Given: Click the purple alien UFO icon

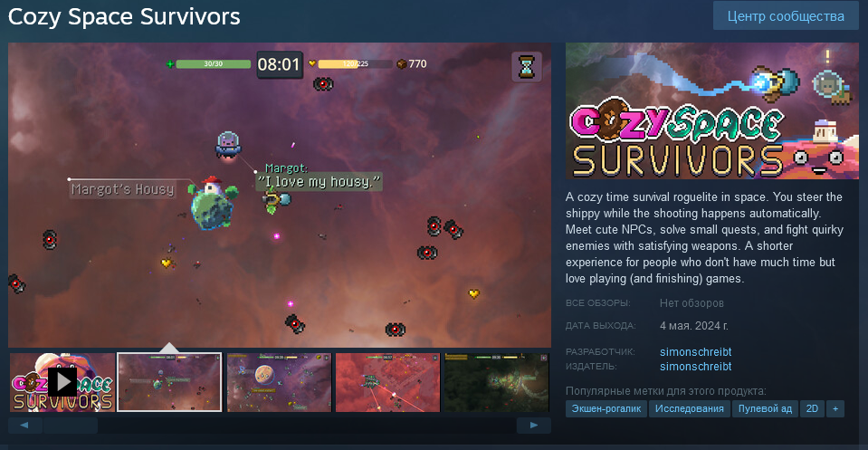Looking at the screenshot, I should point(228,145).
